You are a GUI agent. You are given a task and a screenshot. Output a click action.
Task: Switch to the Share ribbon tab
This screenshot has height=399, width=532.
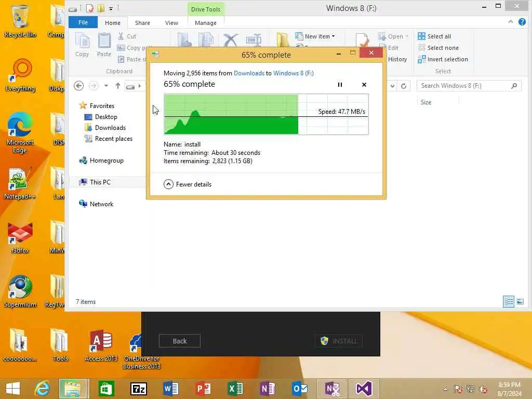coord(142,23)
